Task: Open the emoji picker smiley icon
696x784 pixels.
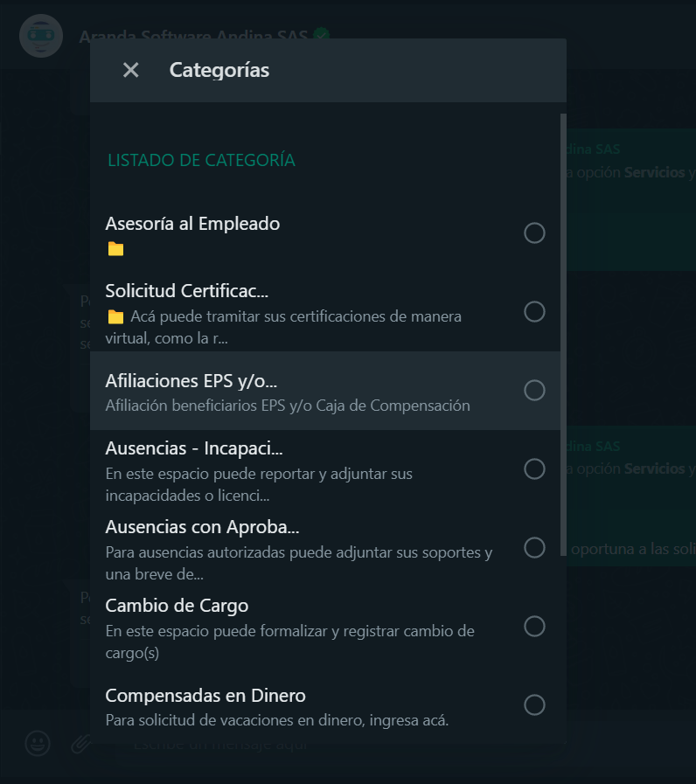Action: pyautogui.click(x=38, y=743)
